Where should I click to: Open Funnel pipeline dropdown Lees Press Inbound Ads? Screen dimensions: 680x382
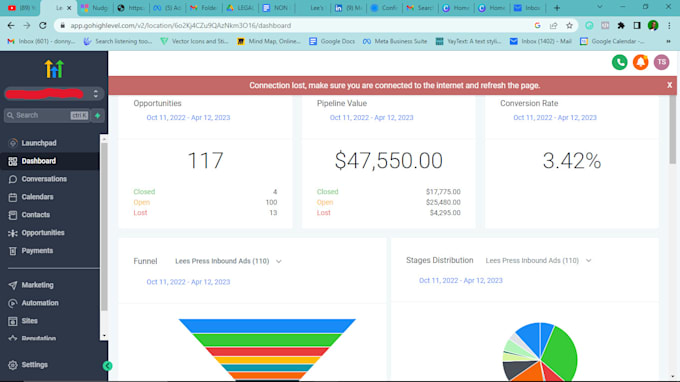(228, 261)
